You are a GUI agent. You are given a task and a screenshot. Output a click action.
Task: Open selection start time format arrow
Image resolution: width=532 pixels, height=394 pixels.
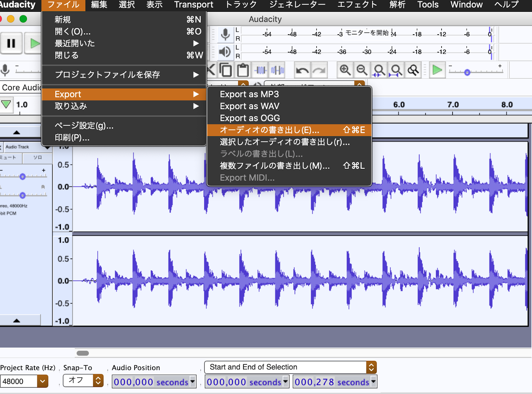(x=285, y=382)
